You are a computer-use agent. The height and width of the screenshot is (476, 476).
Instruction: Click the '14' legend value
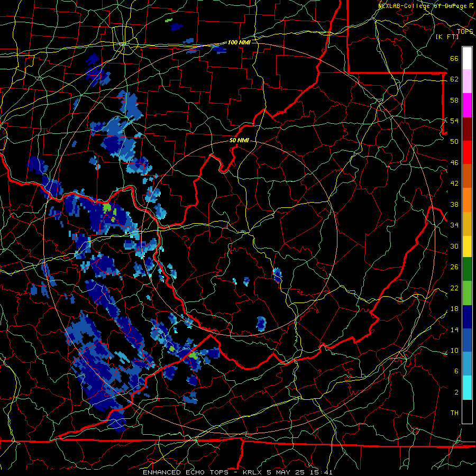coord(454,329)
